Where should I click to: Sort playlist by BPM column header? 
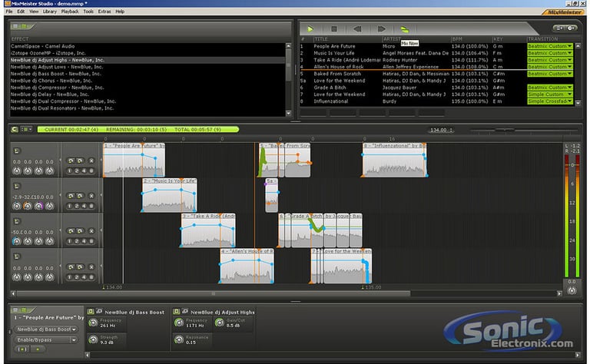tap(457, 39)
